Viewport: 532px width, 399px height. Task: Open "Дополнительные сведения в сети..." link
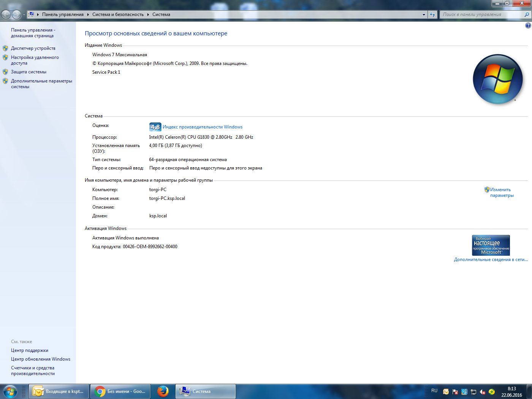pos(491,260)
